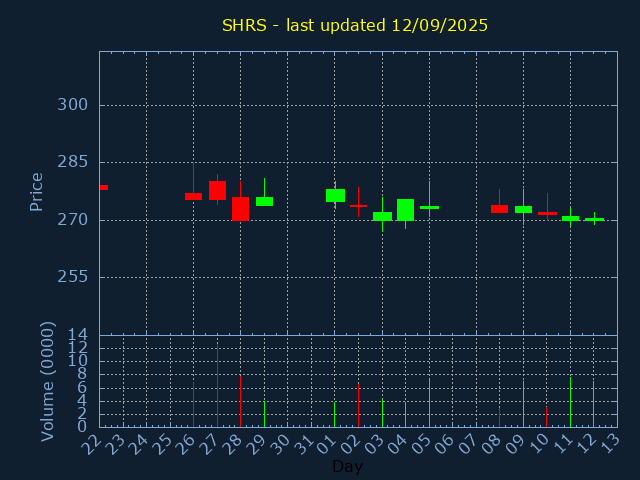
Task: Click the day axis label 06
Action: coord(445,444)
